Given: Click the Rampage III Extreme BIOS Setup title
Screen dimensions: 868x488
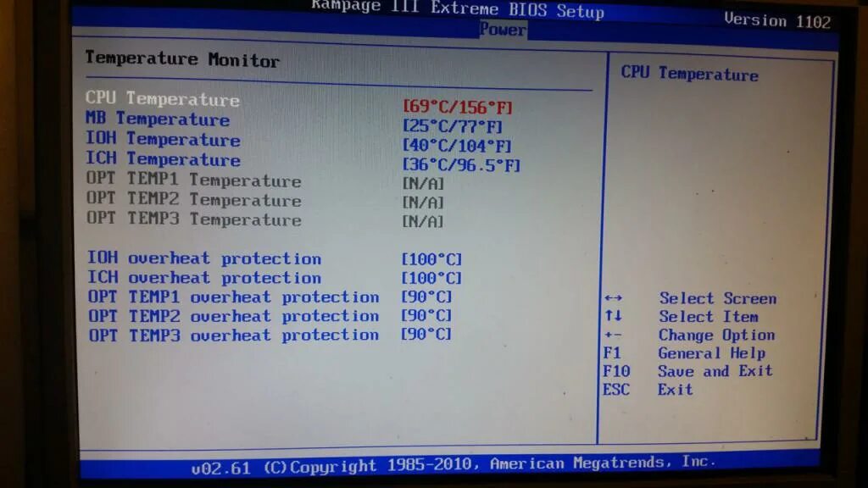Looking at the screenshot, I should click(457, 8).
